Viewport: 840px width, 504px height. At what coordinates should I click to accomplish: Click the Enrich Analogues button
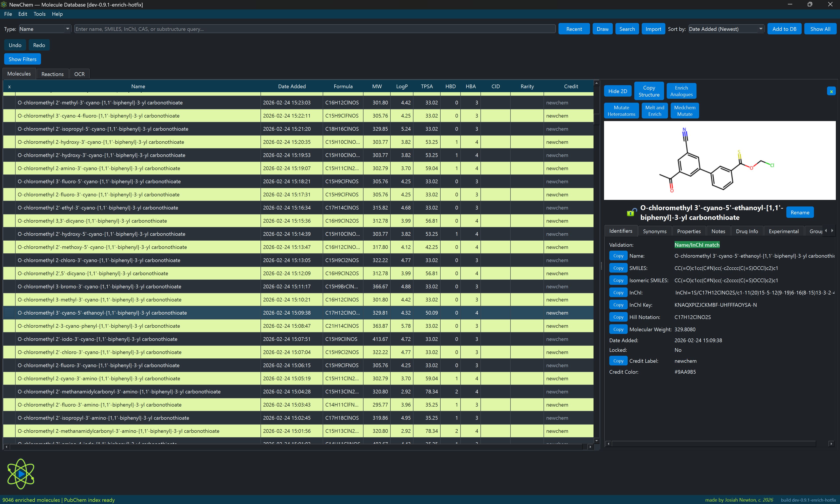pos(681,91)
